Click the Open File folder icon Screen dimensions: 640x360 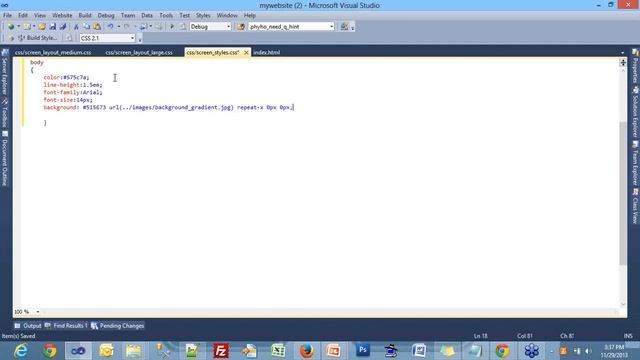[x=42, y=27]
